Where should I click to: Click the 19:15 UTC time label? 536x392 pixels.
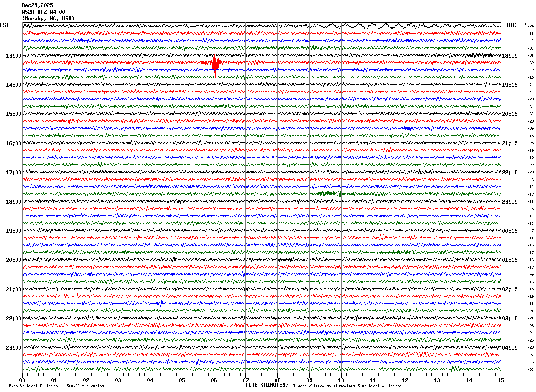(x=509, y=85)
